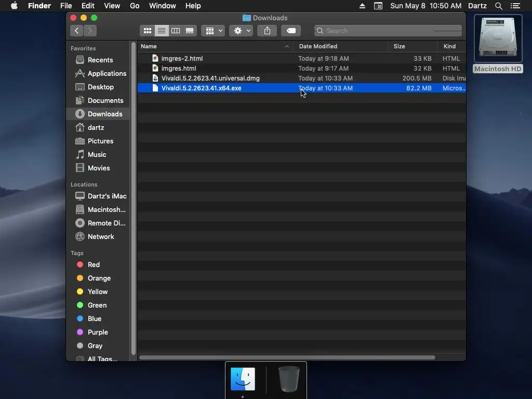Open the Apple menu

(x=14, y=6)
